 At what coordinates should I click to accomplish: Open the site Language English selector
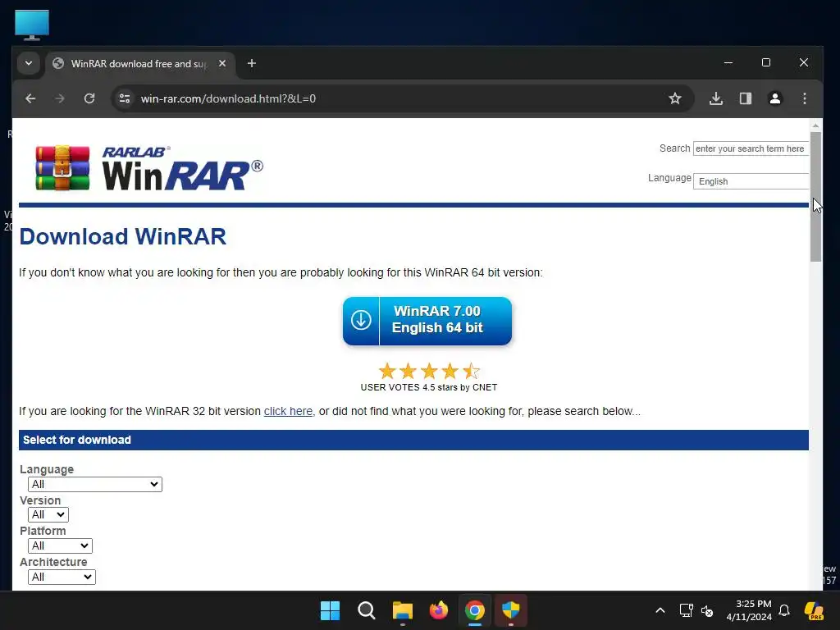coord(751,181)
